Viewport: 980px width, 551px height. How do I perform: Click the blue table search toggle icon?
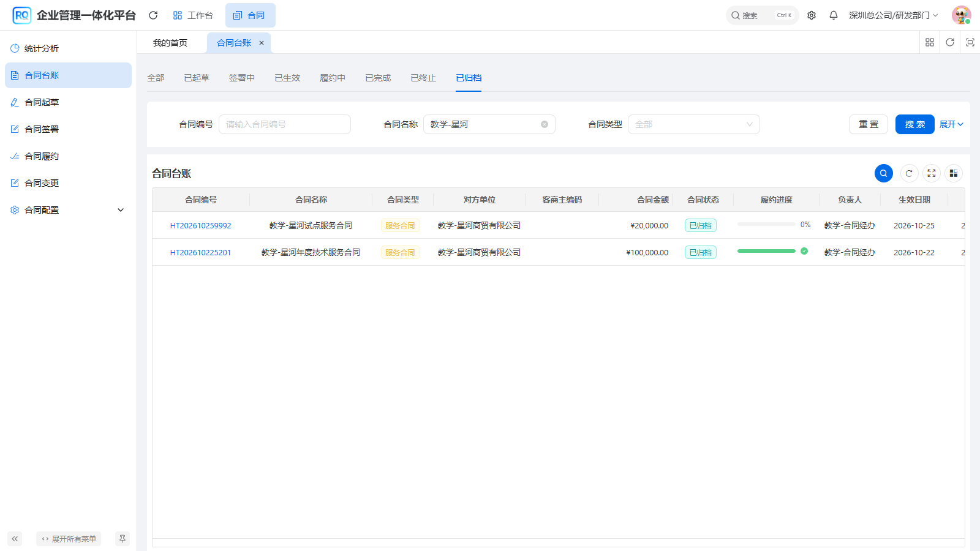[884, 173]
